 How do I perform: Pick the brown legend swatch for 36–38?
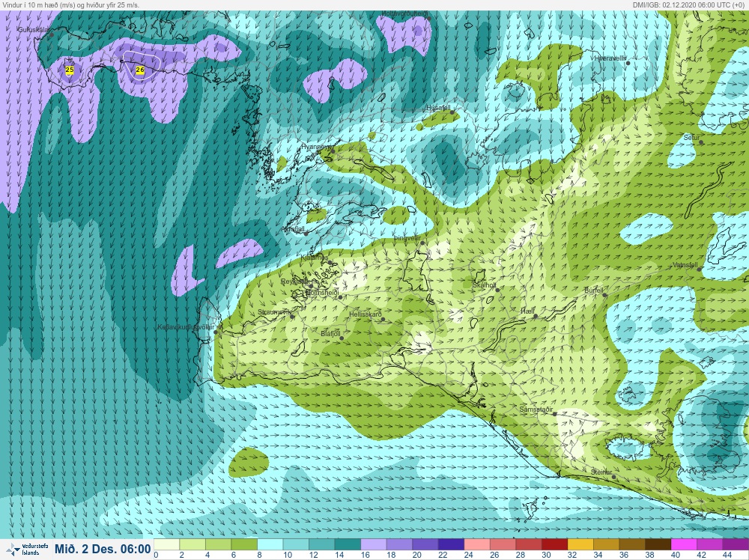pos(631,545)
